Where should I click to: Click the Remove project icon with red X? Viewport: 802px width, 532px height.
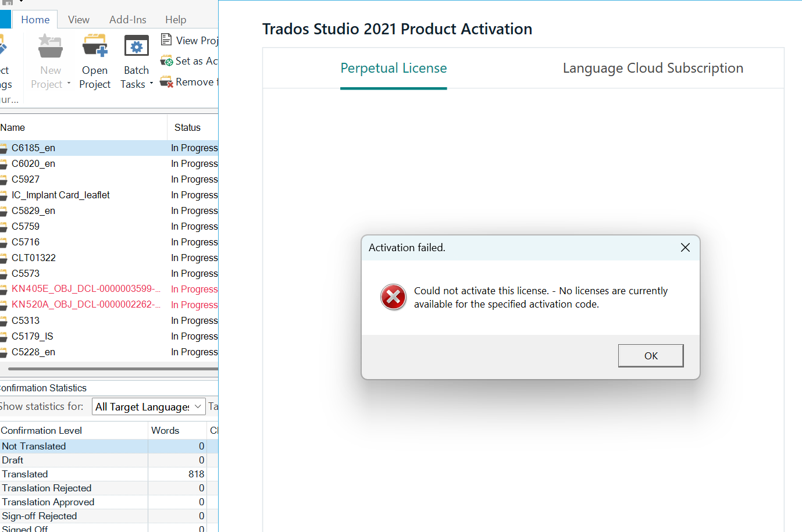click(166, 81)
